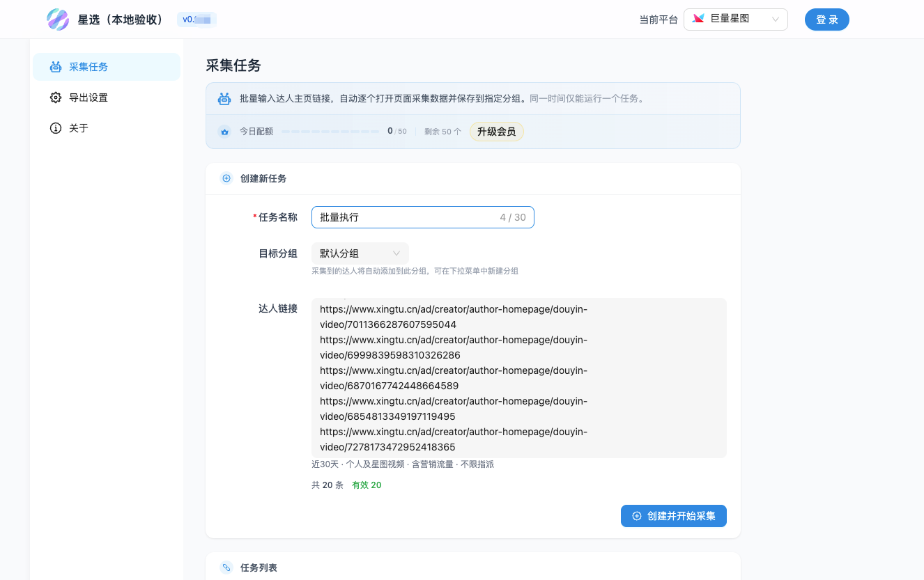Click the crown icon beside 今日配额
This screenshot has width=924, height=580.
click(224, 131)
